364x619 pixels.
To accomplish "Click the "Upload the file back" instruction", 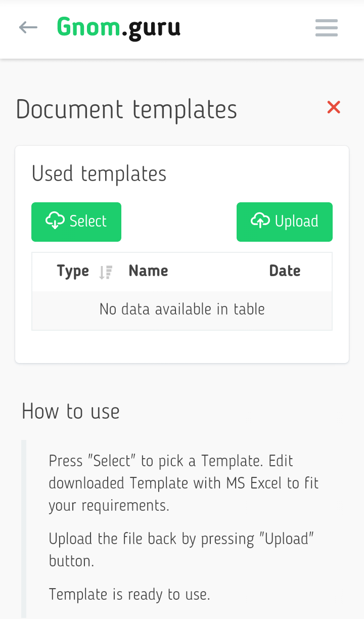I will click(x=181, y=550).
